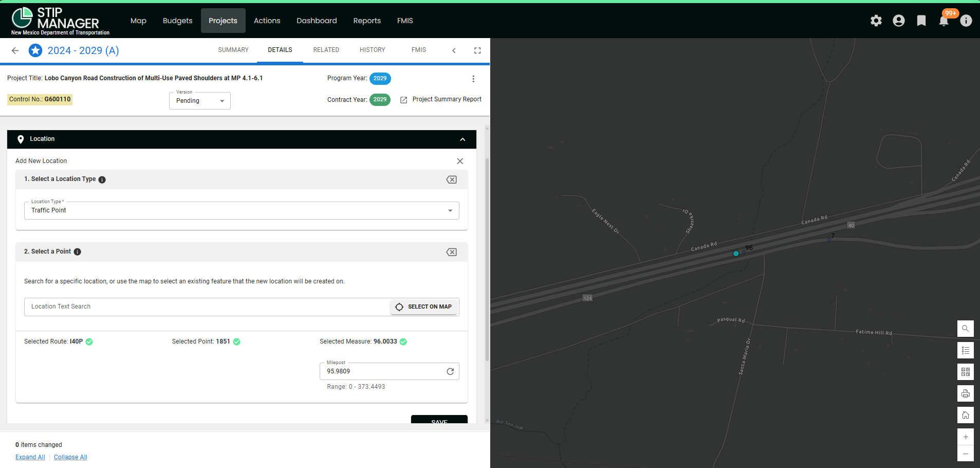Open the map search tool
Image resolution: width=980 pixels, height=468 pixels.
tap(966, 329)
